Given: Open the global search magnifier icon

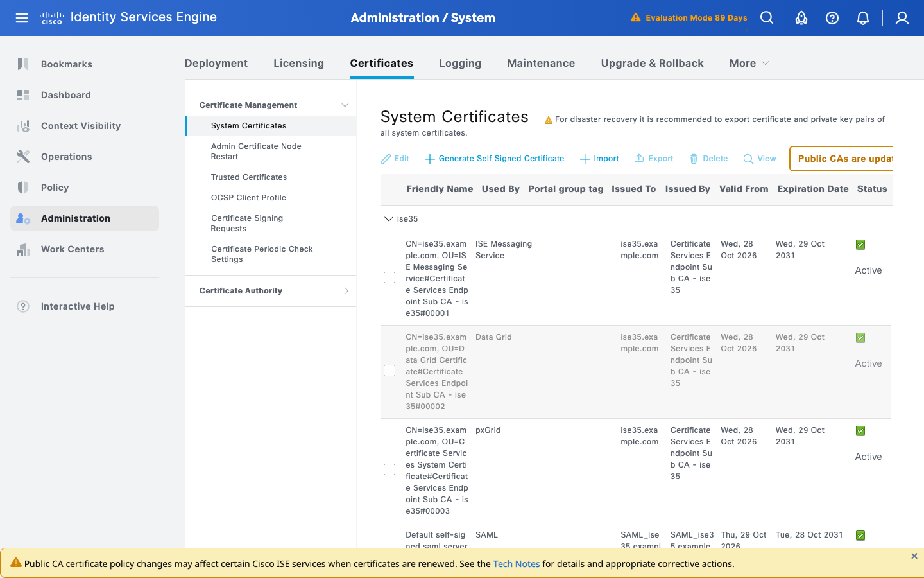Looking at the screenshot, I should pos(767,18).
